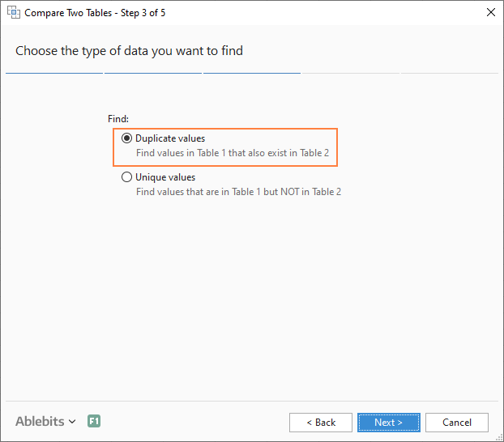Proceed with the Next button
504x442 pixels.
click(x=389, y=423)
